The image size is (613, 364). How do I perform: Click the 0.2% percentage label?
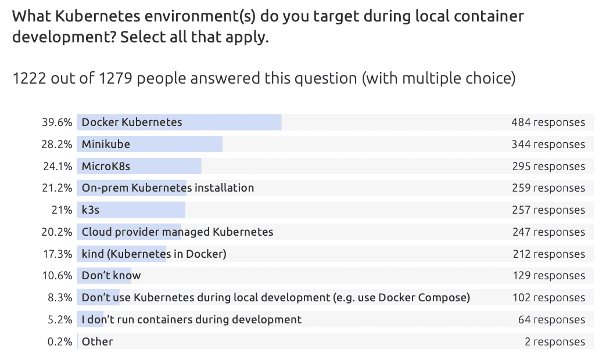tap(60, 342)
